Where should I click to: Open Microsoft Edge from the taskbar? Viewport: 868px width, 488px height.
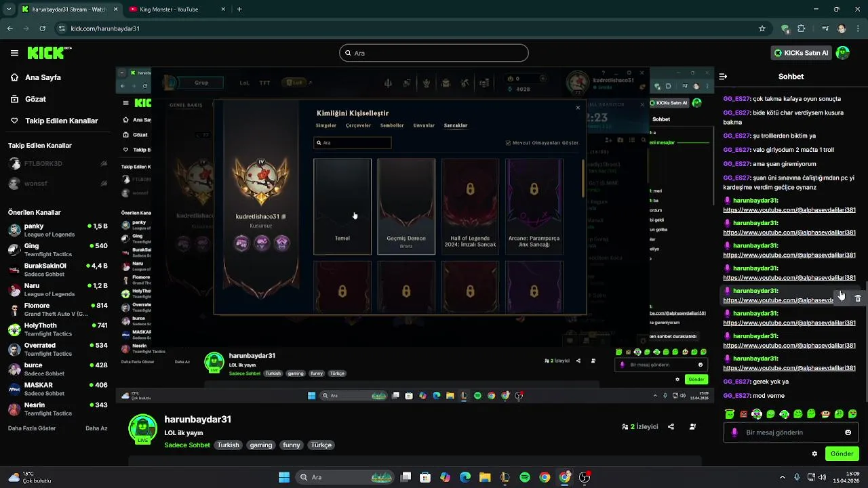[465, 477]
